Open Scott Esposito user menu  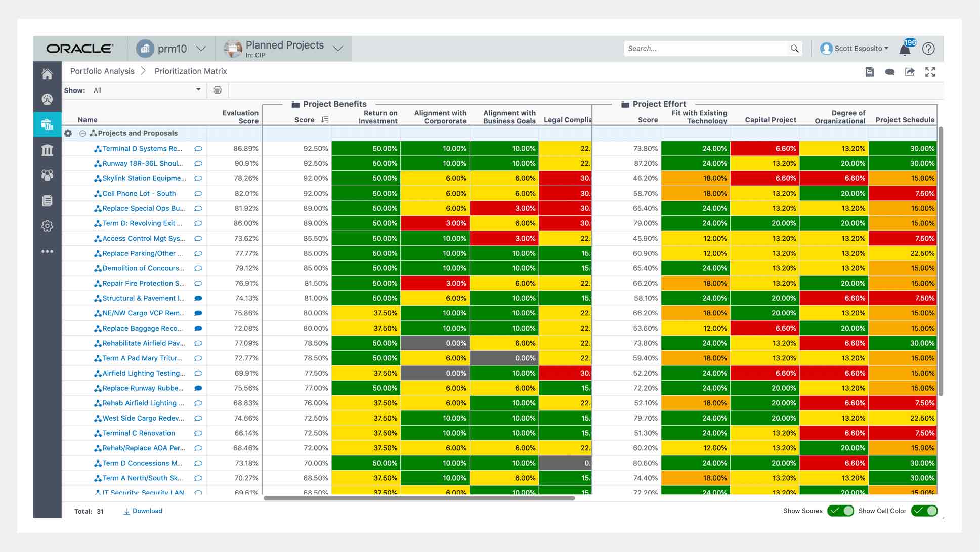[854, 49]
